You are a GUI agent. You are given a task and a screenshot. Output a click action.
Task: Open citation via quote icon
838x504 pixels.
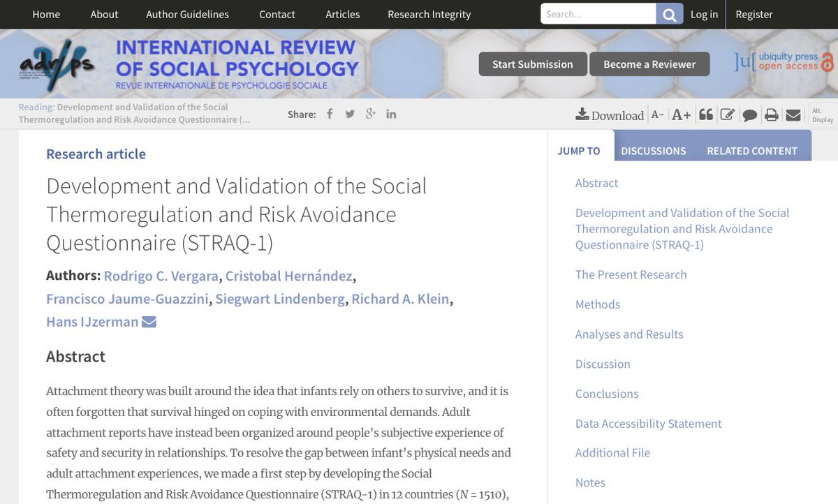point(706,115)
